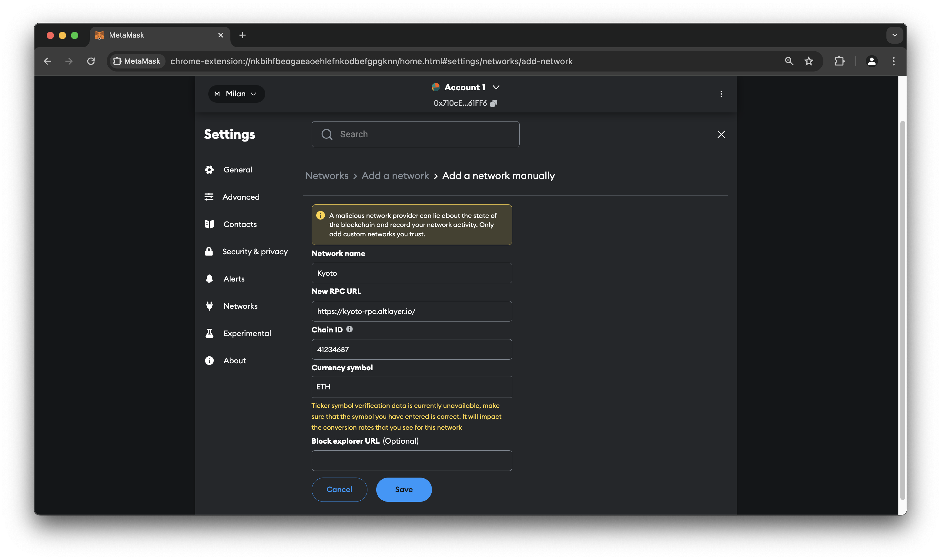Edit the New RPC URL field
The height and width of the screenshot is (560, 941).
point(411,311)
